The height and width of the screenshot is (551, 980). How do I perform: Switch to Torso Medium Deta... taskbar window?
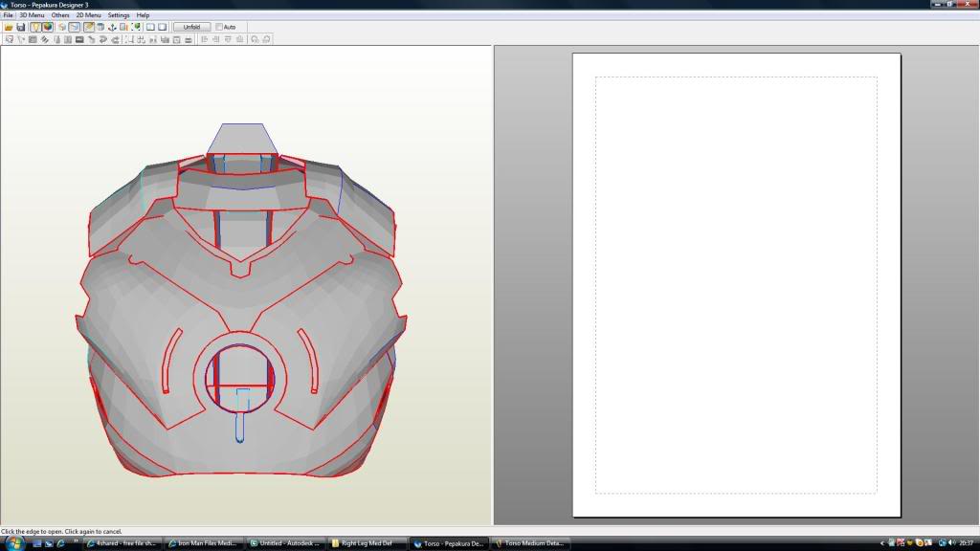530,543
